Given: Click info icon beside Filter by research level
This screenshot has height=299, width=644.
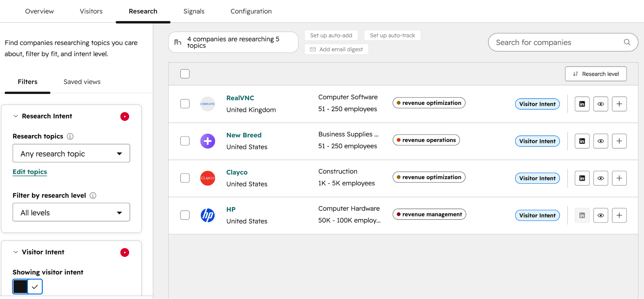Looking at the screenshot, I should 93,195.
